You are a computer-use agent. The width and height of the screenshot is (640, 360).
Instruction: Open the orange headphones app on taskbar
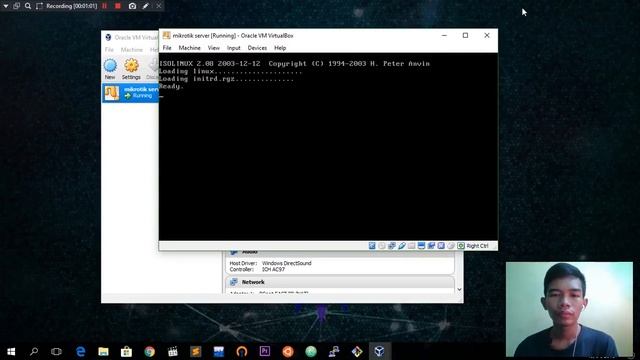click(x=242, y=351)
